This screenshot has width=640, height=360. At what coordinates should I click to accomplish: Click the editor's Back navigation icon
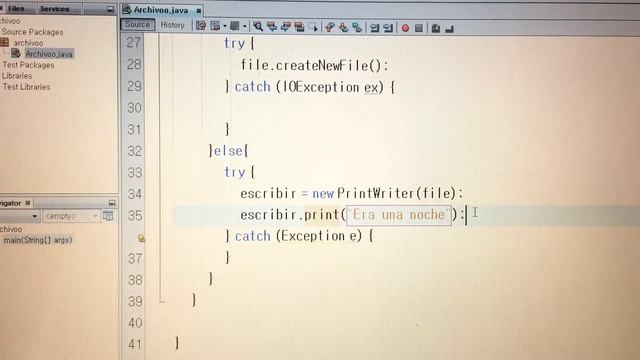click(215, 26)
